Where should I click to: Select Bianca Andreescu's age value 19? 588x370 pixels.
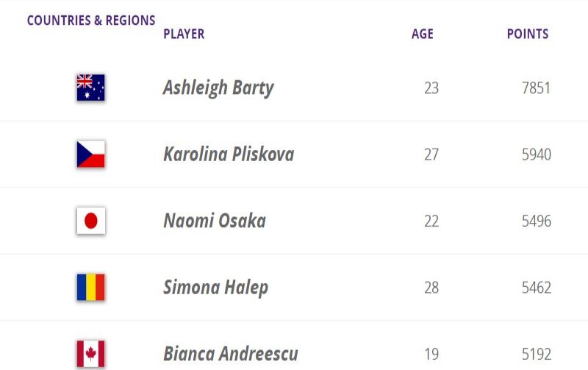pyautogui.click(x=431, y=354)
